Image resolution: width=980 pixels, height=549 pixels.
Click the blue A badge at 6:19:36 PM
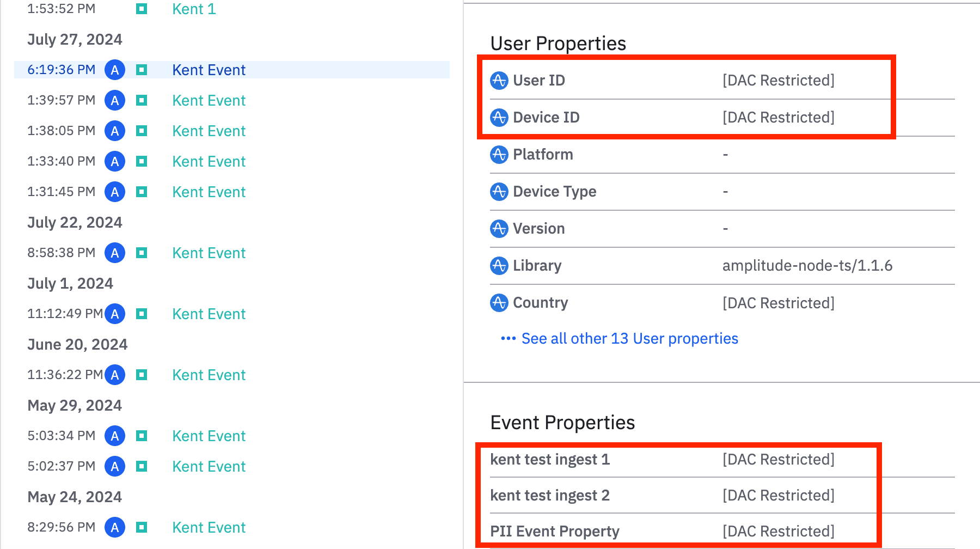tap(115, 70)
